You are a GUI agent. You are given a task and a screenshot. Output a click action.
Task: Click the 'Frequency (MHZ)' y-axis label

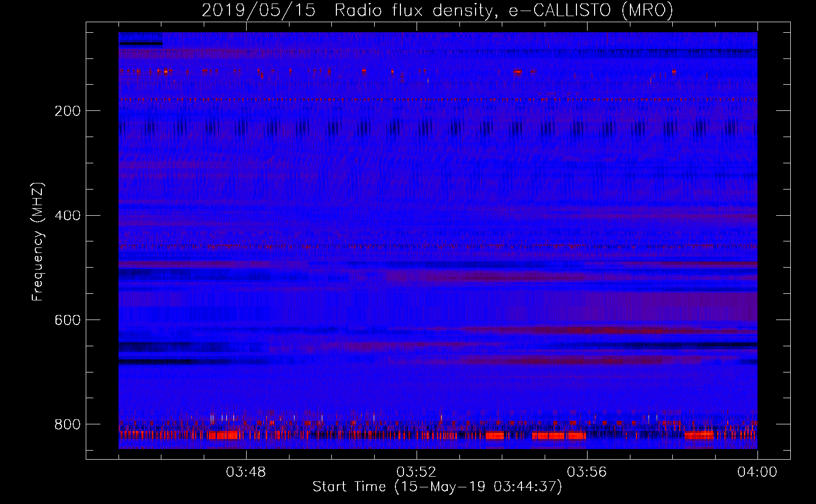[38, 241]
